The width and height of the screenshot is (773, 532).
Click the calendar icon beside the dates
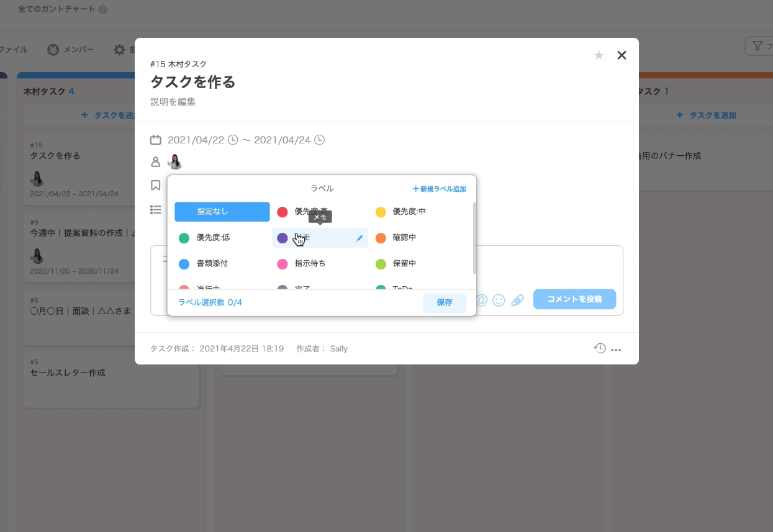156,140
